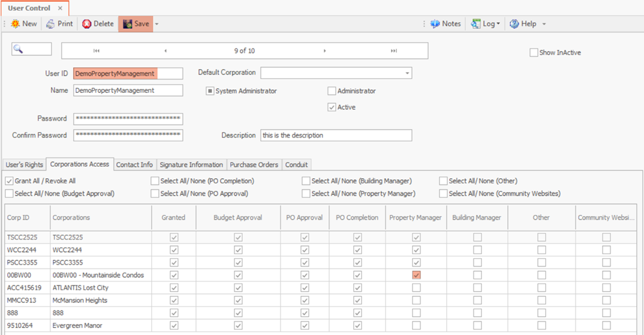
Task: Sort by the Corporations column header
Action: pyautogui.click(x=100, y=218)
